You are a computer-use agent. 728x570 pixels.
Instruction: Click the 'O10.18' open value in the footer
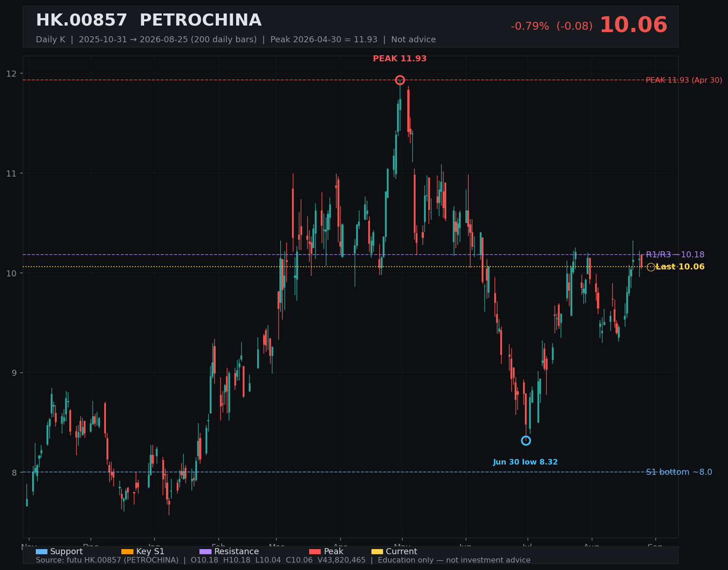tap(205, 560)
